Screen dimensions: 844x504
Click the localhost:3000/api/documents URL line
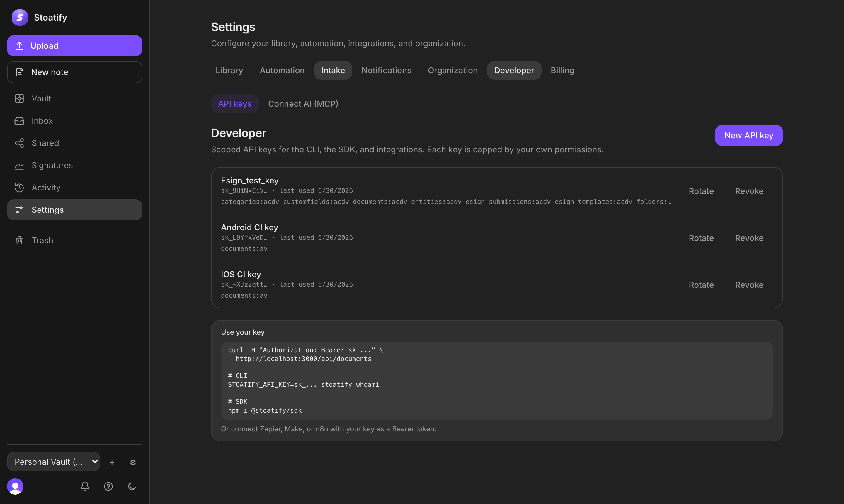coord(303,359)
